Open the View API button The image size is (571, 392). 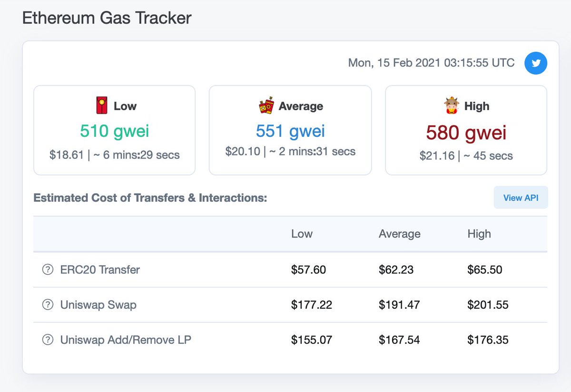pos(521,197)
